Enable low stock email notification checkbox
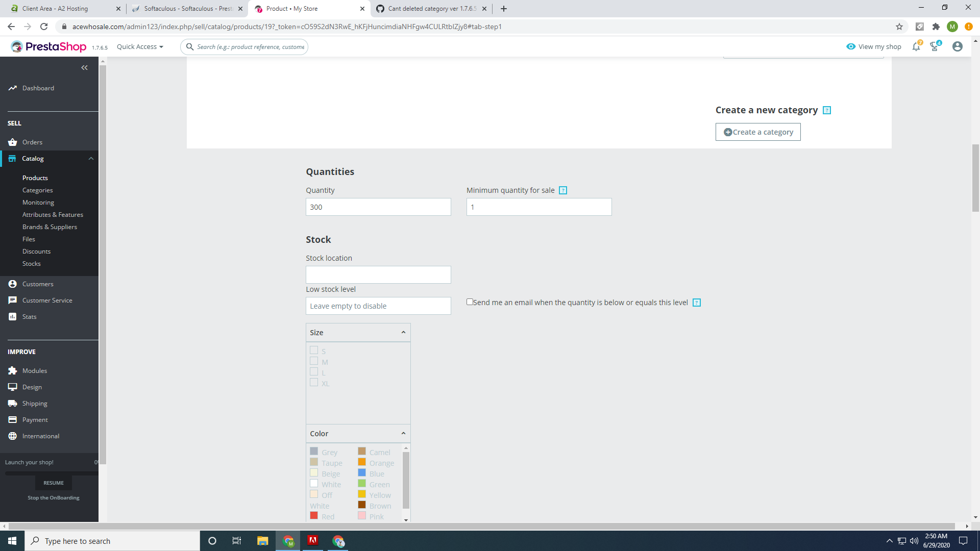 pos(470,302)
